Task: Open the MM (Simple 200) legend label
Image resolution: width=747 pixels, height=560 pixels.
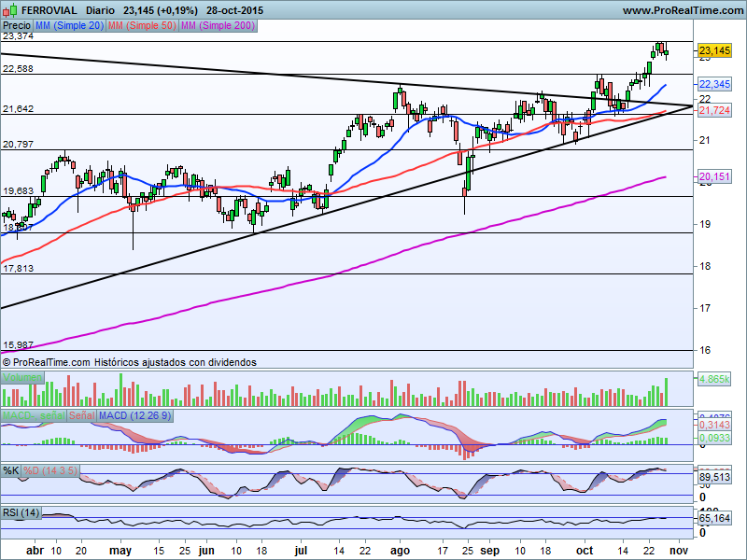Action: tap(216, 25)
